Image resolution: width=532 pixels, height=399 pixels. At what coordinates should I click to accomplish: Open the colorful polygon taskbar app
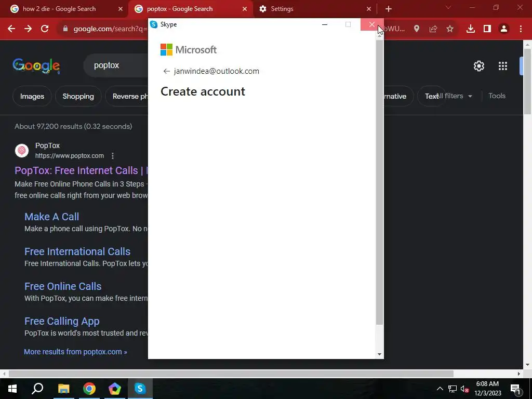115,389
